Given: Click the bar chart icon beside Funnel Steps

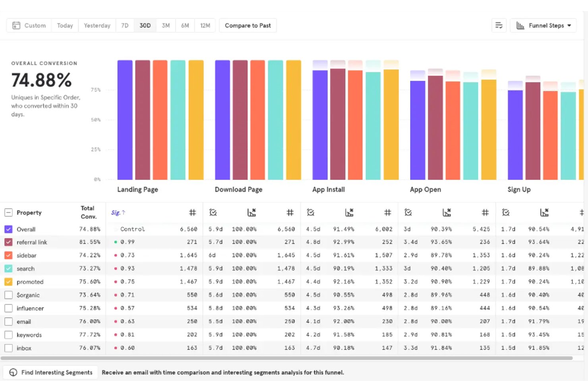Looking at the screenshot, I should click(520, 25).
